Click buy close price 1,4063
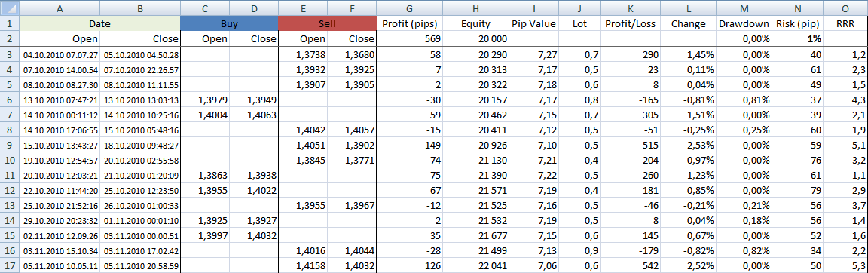 253,115
